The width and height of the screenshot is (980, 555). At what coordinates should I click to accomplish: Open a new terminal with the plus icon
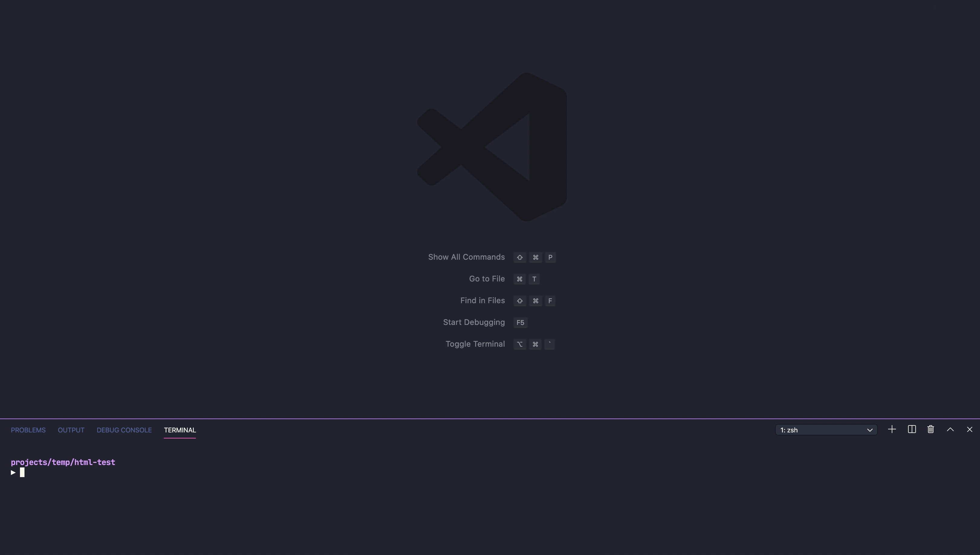click(892, 429)
